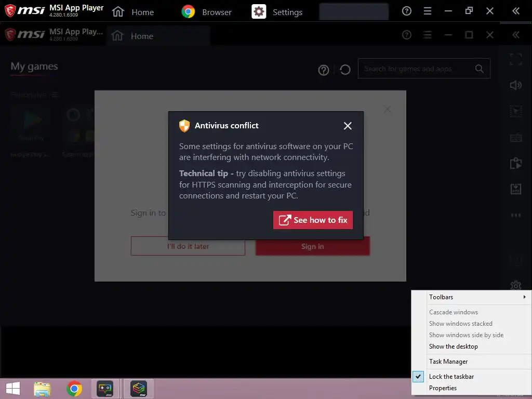Image resolution: width=532 pixels, height=399 pixels.
Task: Open Properties from taskbar context menu
Action: pyautogui.click(x=443, y=388)
